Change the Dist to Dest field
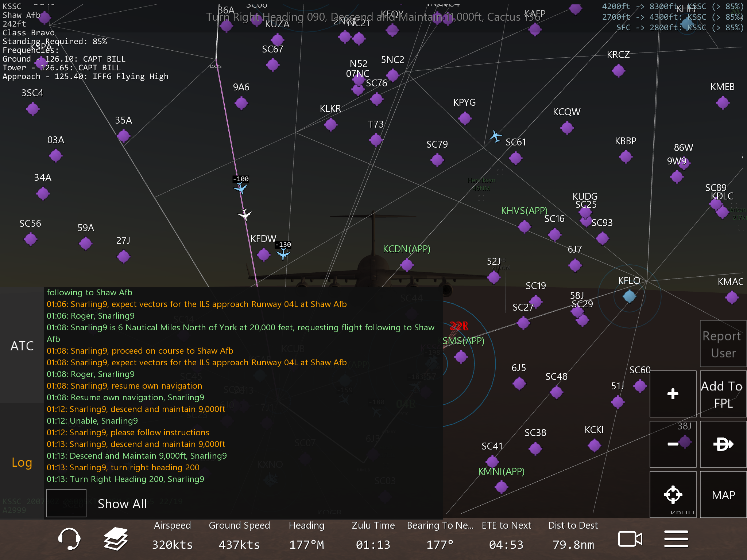This screenshot has width=747, height=560. pos(573,536)
